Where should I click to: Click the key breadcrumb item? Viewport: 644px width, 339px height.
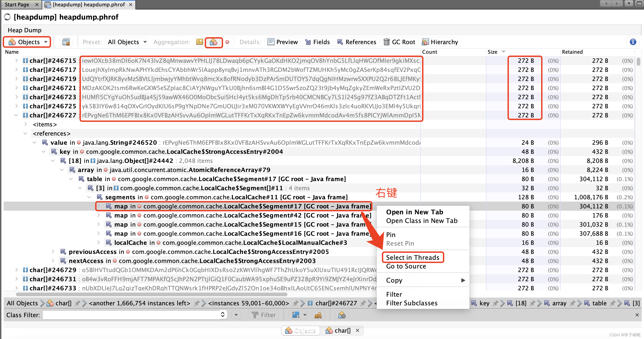point(480,303)
